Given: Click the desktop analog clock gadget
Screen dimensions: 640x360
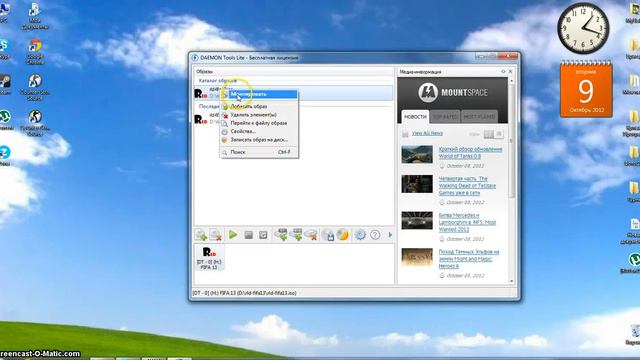Looking at the screenshot, I should point(583,29).
